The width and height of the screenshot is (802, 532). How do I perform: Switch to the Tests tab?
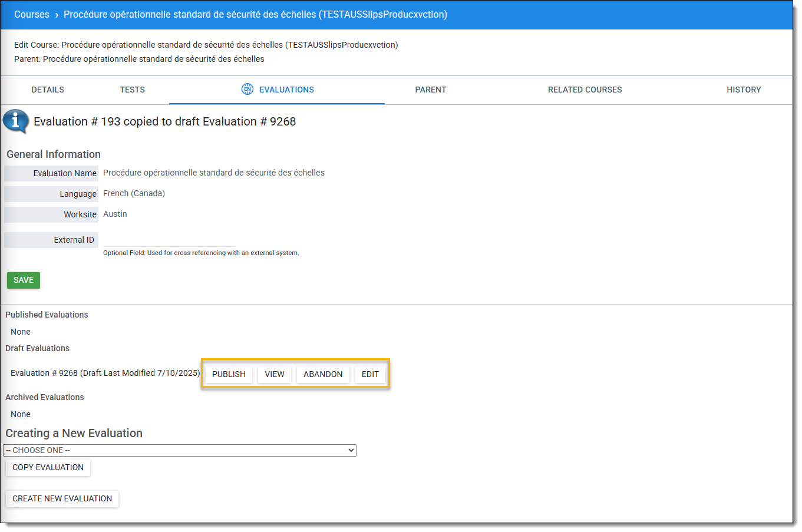click(132, 90)
